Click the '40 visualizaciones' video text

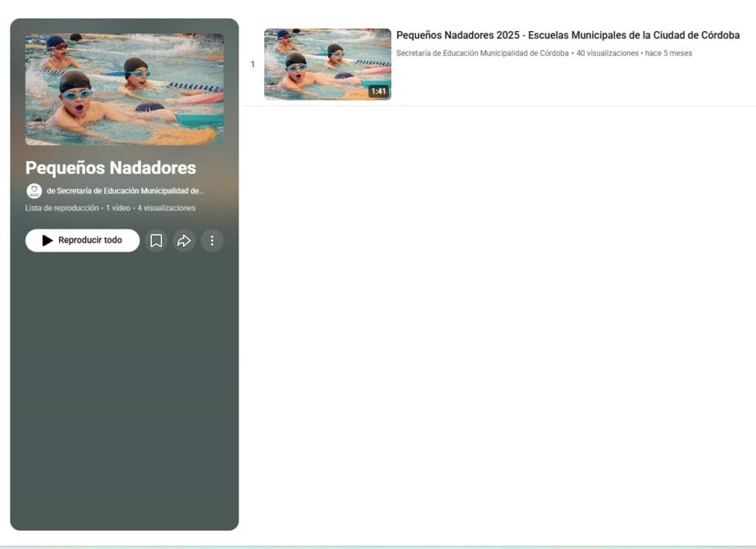point(607,53)
